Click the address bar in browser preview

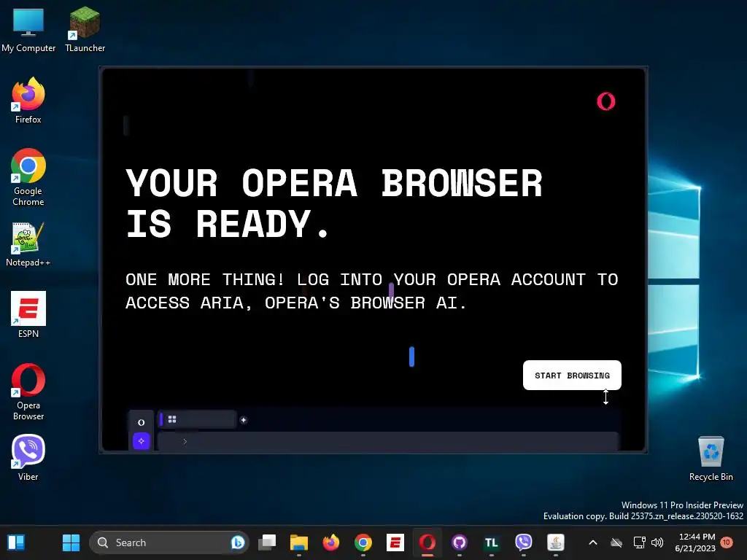coord(388,441)
